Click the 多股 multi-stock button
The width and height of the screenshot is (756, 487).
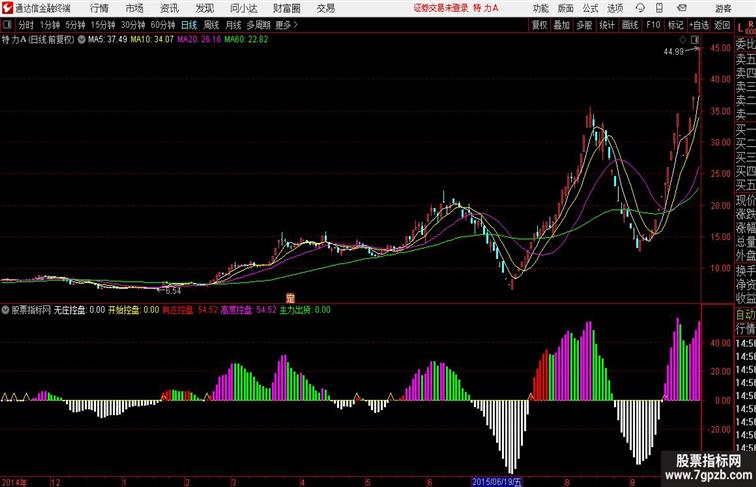point(584,25)
